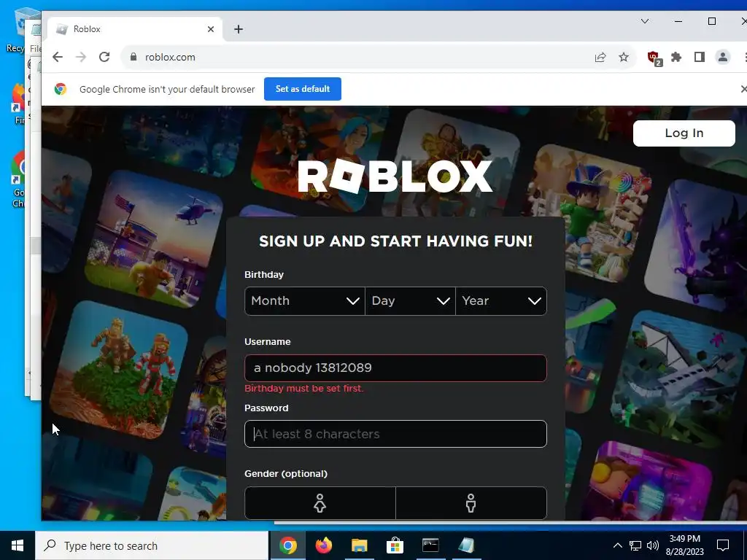Screen dimensions: 747x560
Task: Open Firefox from the taskbar
Action: tap(324, 545)
